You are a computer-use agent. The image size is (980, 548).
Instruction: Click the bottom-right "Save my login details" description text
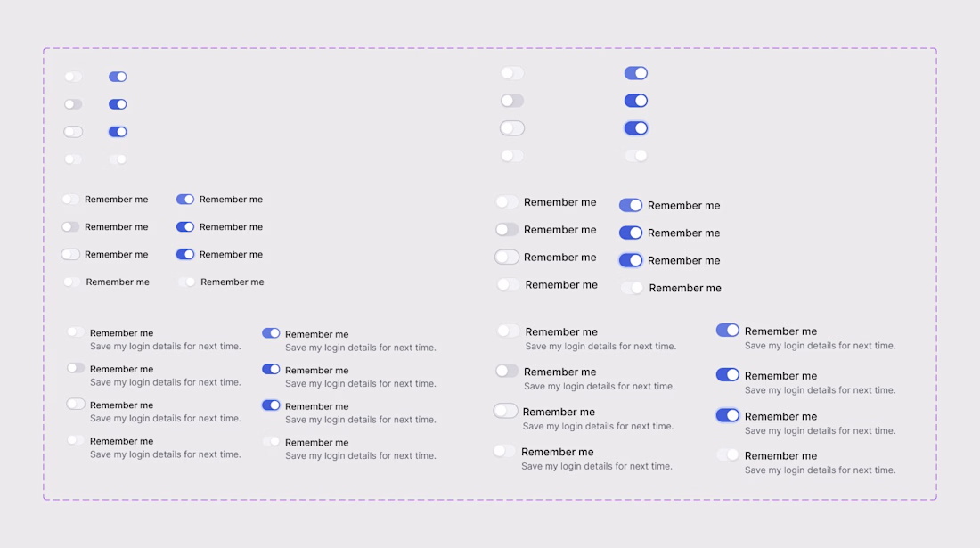pos(820,470)
